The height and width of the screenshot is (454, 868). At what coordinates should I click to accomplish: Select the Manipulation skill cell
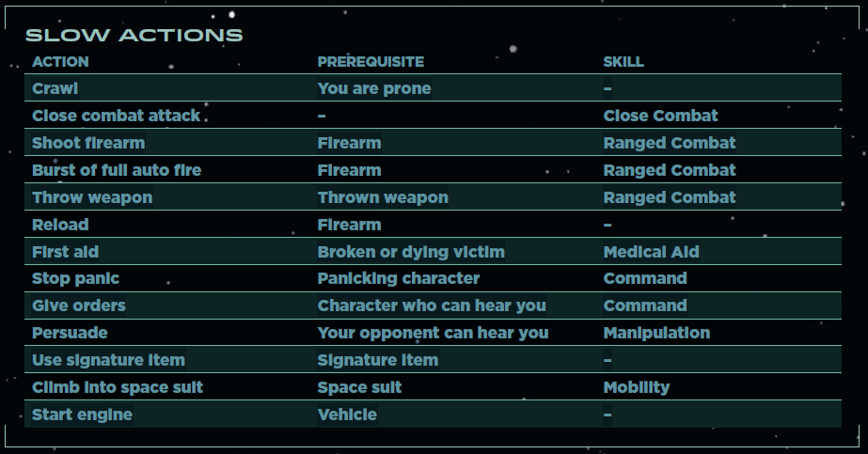(656, 333)
